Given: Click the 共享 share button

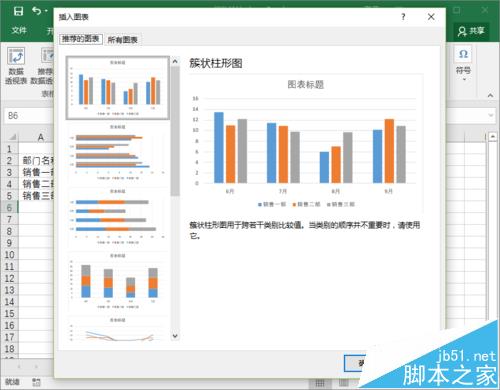Looking at the screenshot, I should [471, 31].
